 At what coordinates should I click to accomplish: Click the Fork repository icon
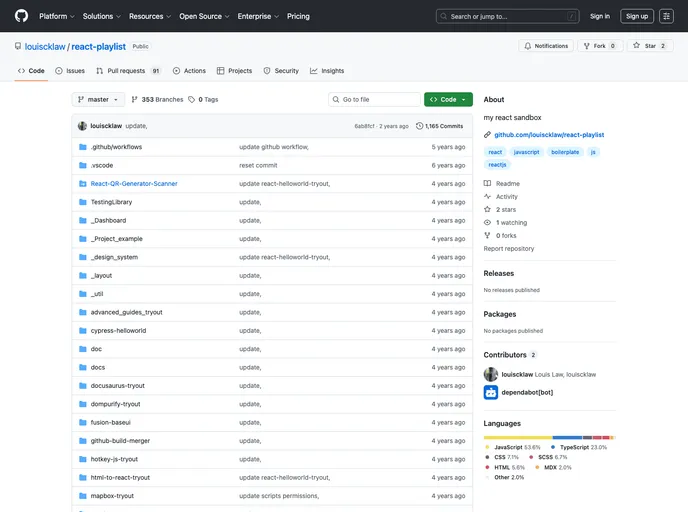[x=586, y=46]
